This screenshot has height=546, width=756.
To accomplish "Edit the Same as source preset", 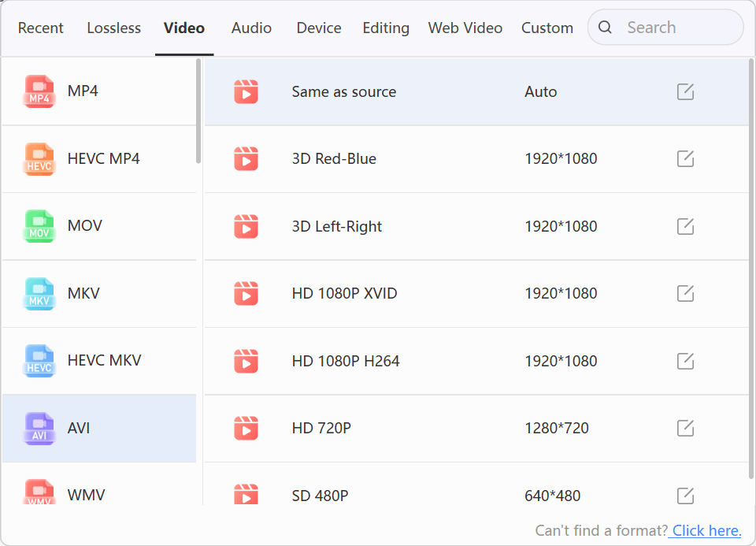I will [685, 91].
